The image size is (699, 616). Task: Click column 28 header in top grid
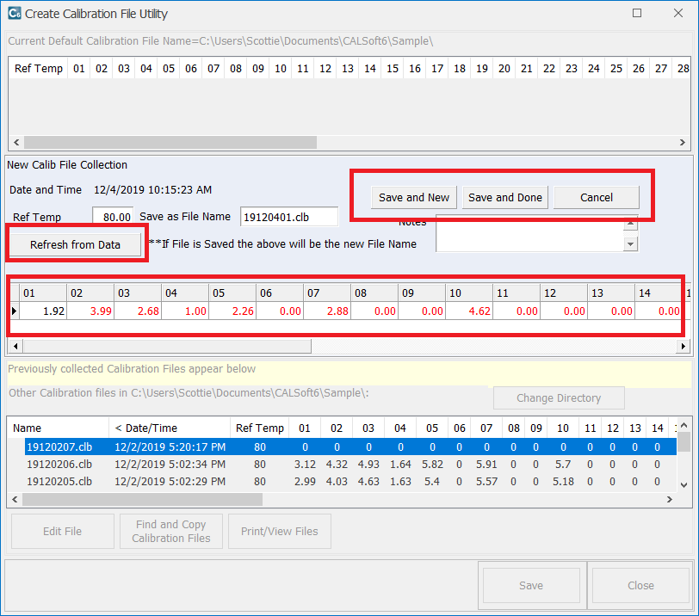(683, 68)
